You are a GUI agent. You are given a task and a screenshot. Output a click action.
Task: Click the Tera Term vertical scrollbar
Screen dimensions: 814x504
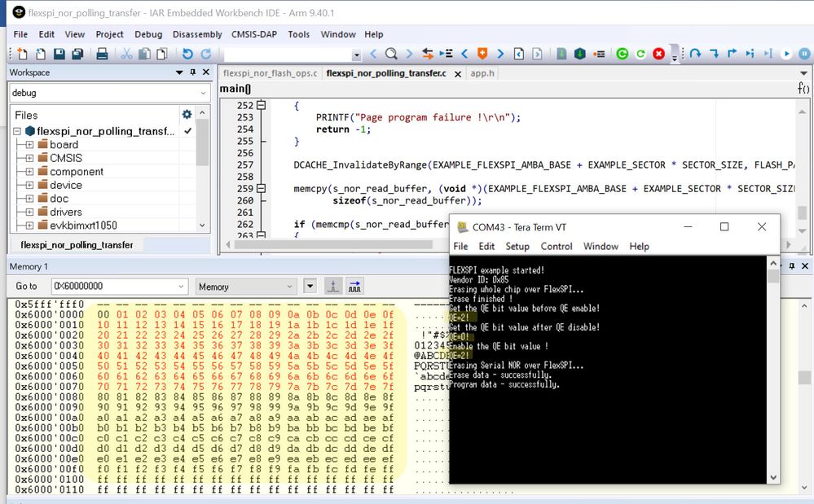coord(773,371)
